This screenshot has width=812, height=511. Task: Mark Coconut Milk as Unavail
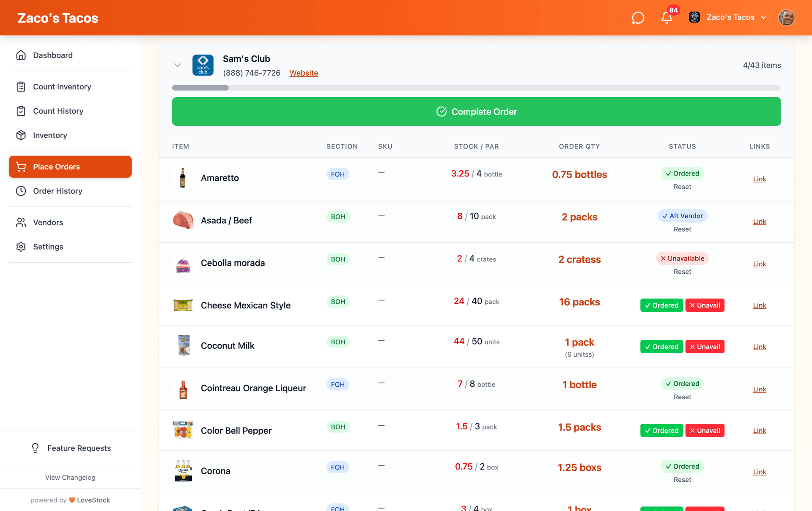click(705, 347)
